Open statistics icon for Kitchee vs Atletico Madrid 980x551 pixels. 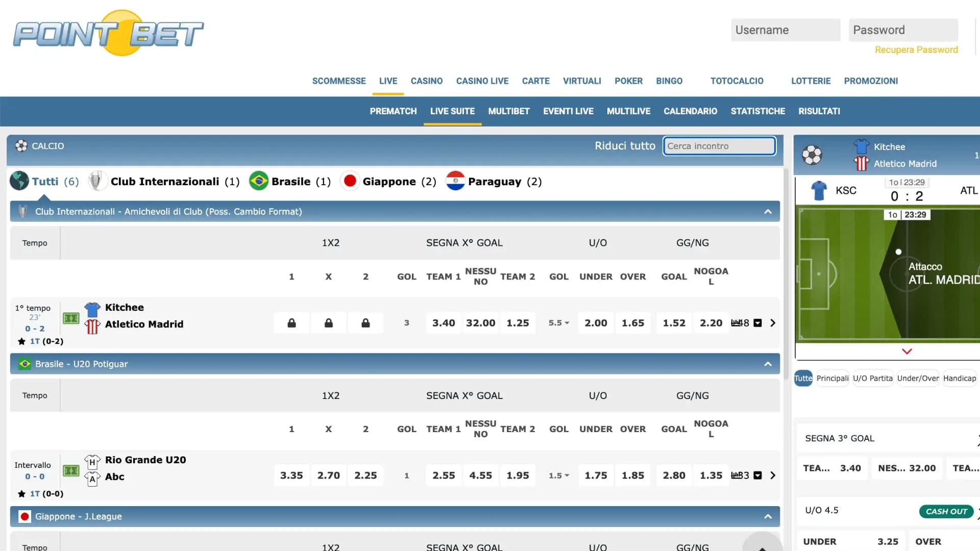(739, 323)
